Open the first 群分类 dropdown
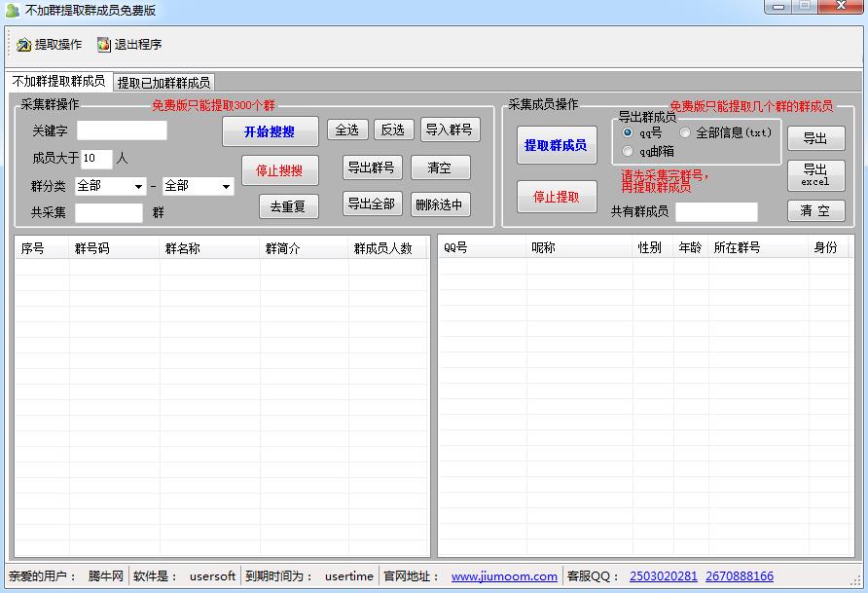Viewport: 868px width, 593px height. [x=110, y=186]
